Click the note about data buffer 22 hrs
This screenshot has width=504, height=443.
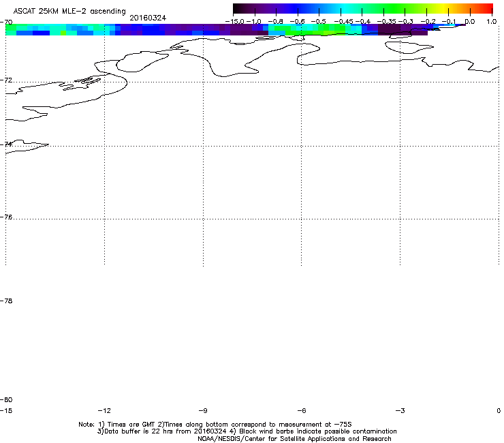click(163, 431)
